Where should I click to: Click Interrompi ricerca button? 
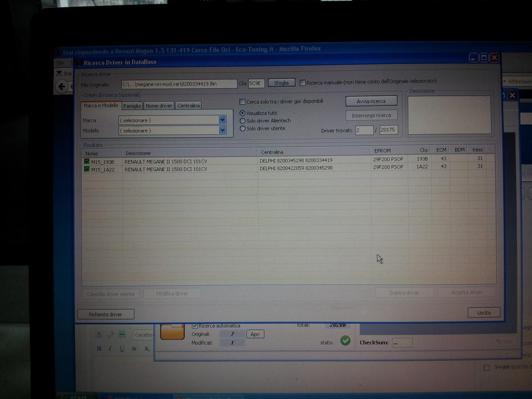point(371,115)
